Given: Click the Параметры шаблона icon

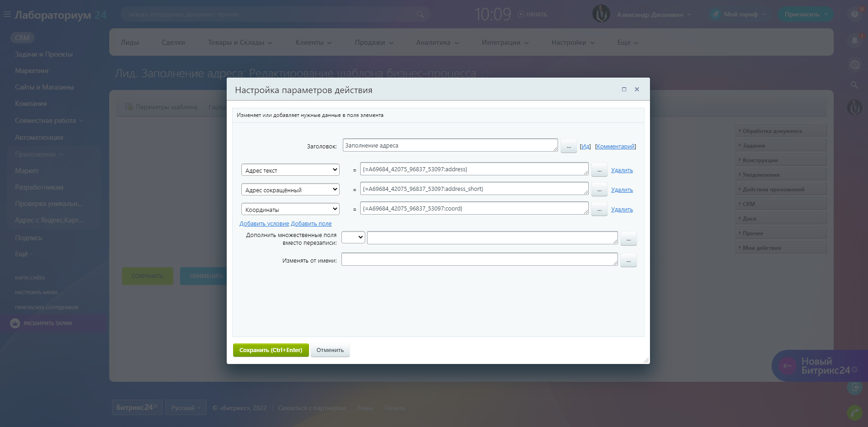Looking at the screenshot, I should tap(129, 107).
